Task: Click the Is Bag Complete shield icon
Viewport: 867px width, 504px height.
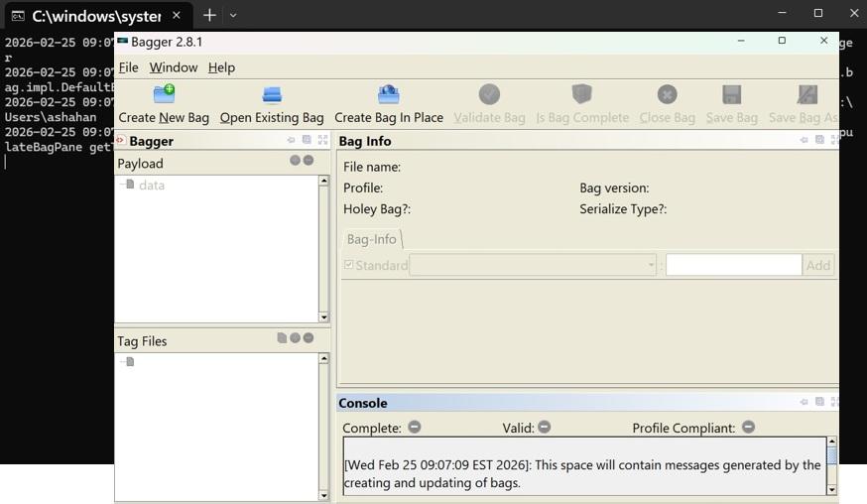Action: pos(581,94)
